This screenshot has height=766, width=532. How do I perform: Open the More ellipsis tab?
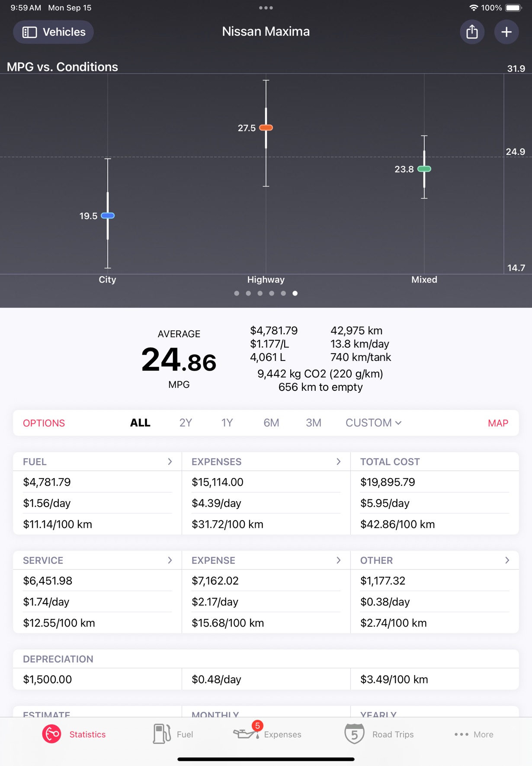[474, 734]
